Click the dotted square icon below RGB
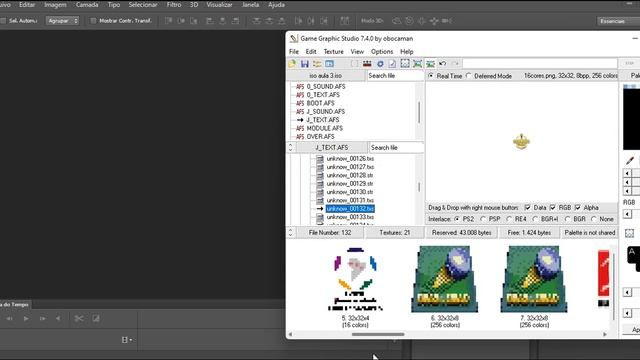 629,233
